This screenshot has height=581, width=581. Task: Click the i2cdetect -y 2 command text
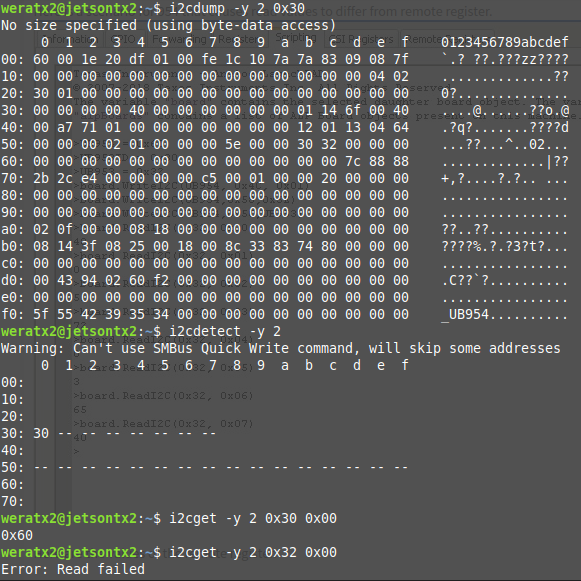tap(225, 331)
